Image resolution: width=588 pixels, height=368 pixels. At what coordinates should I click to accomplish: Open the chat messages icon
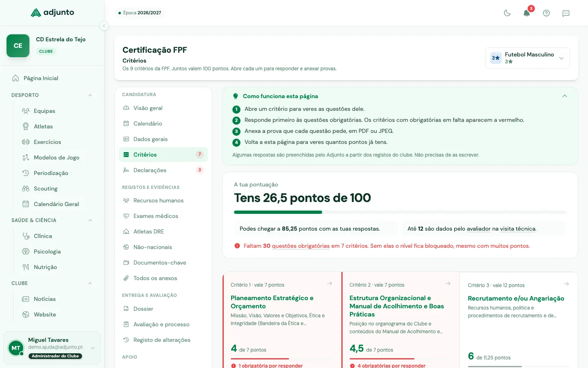click(566, 13)
